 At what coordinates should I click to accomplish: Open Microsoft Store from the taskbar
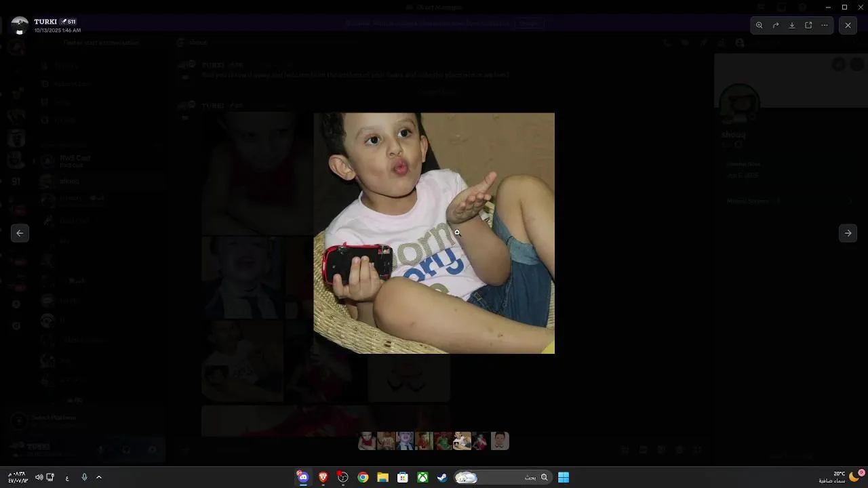coord(403,477)
